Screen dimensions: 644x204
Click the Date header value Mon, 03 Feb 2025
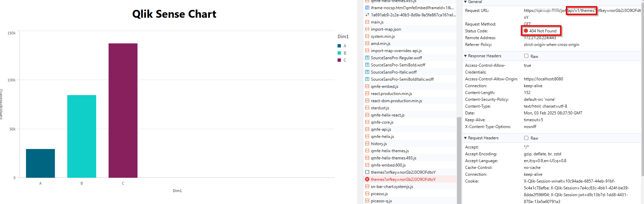(553, 113)
